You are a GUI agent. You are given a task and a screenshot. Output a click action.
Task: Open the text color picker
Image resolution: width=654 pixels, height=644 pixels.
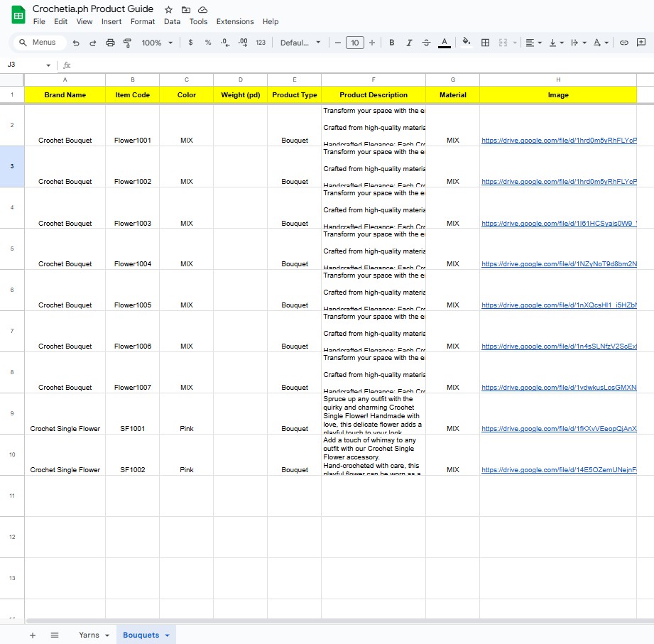pyautogui.click(x=445, y=43)
